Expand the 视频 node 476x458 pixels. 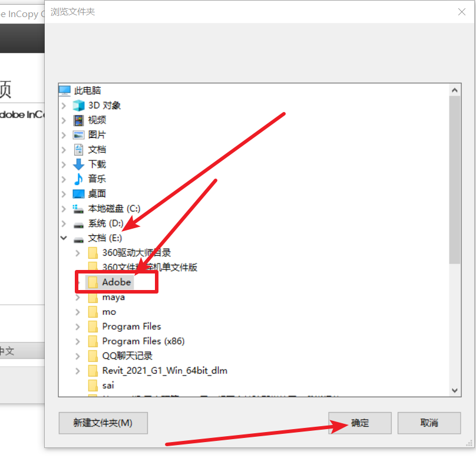(64, 121)
